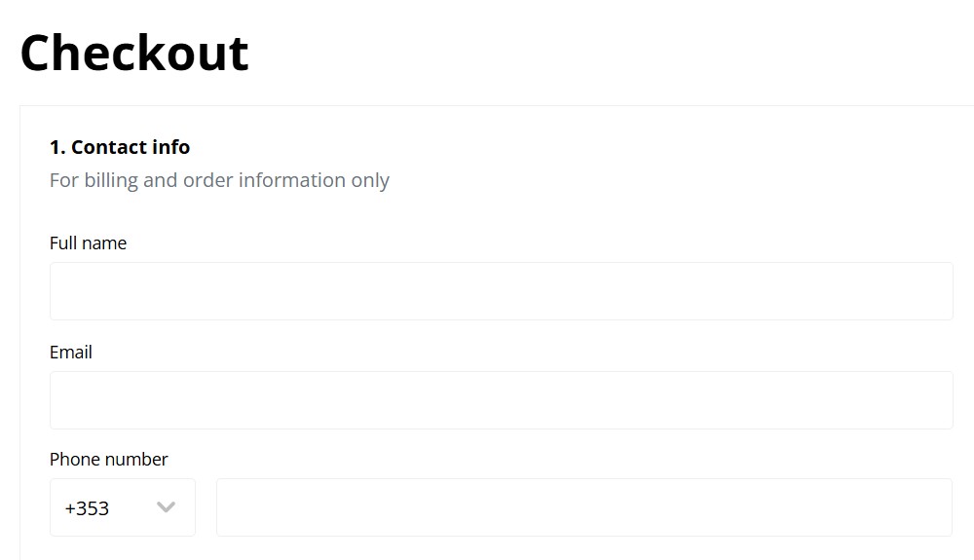Click the "Phone number" field label
The width and height of the screenshot is (974, 560).
pyautogui.click(x=109, y=460)
